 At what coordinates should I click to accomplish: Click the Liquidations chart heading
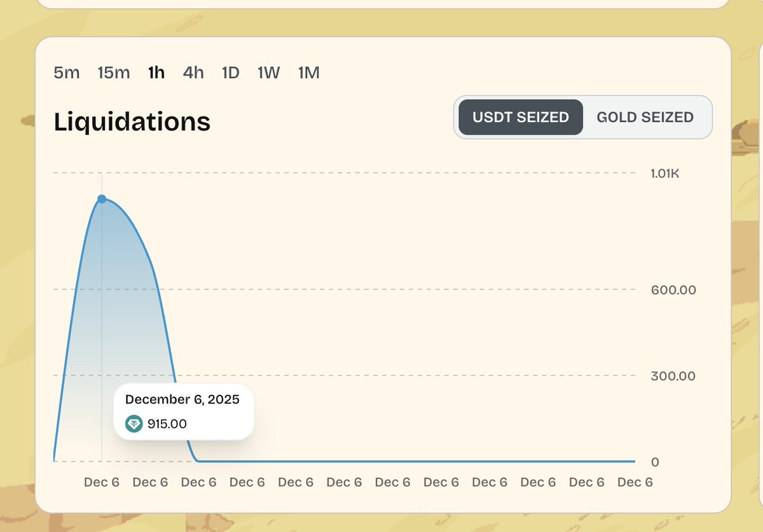132,121
